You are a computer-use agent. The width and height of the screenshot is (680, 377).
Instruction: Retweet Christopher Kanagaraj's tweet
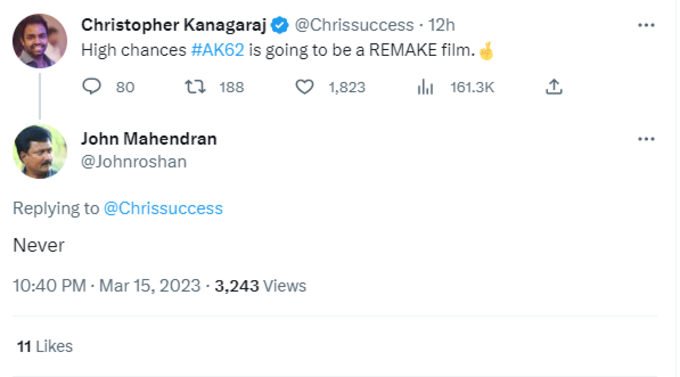tap(195, 87)
